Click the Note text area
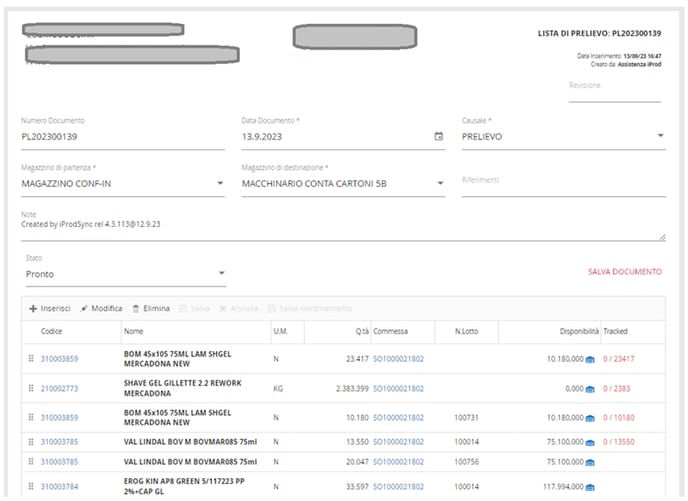The image size is (688, 501). point(343,225)
